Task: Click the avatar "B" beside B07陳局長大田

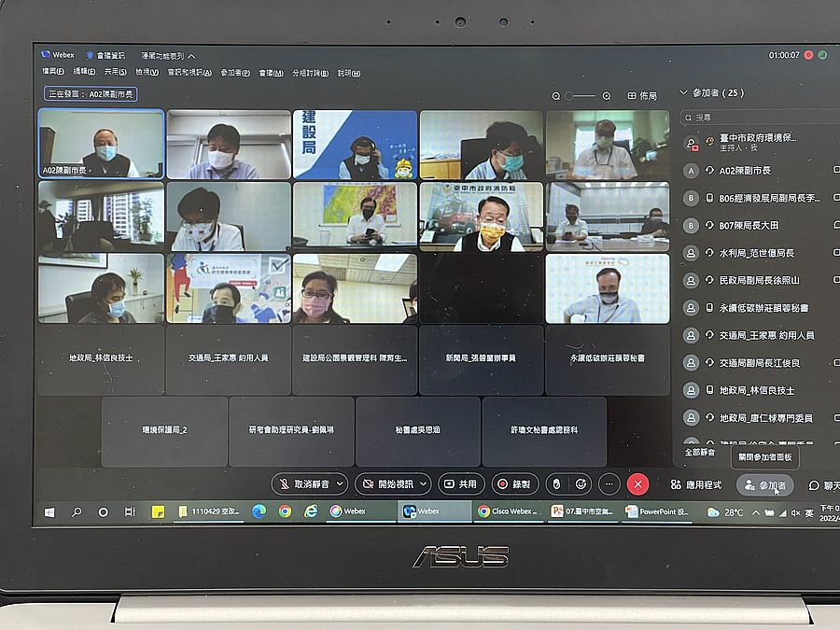Action: (691, 226)
